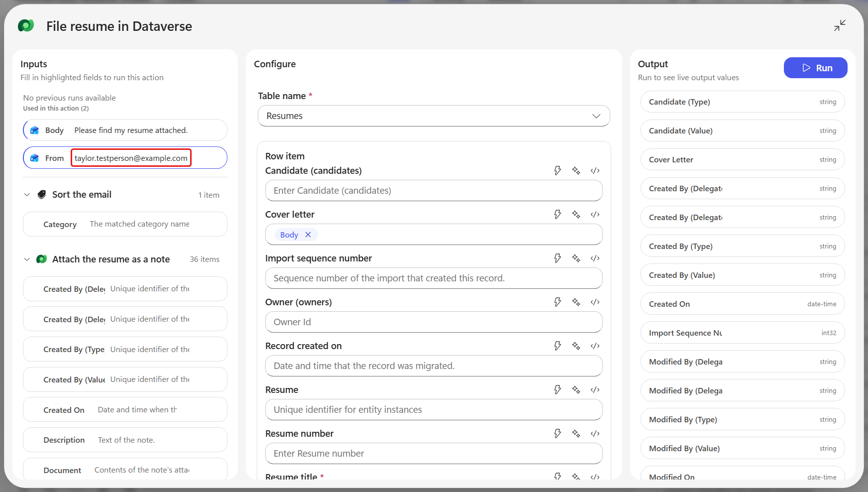The height and width of the screenshot is (492, 868).
Task: Click the sparkle icon for Candidate (candidates)
Action: [x=576, y=171]
